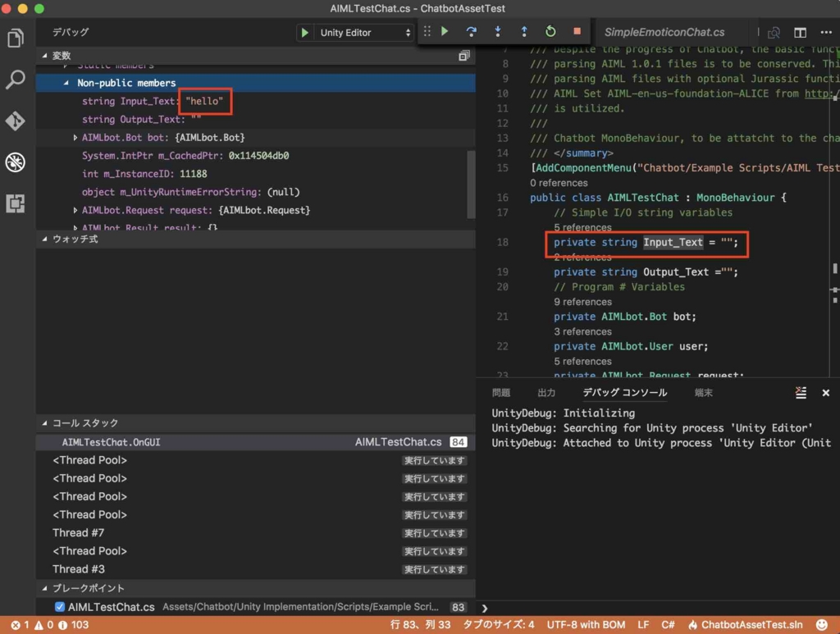Select object m_UnityRuntimeErrorString row
The image size is (840, 634).
(x=256, y=192)
